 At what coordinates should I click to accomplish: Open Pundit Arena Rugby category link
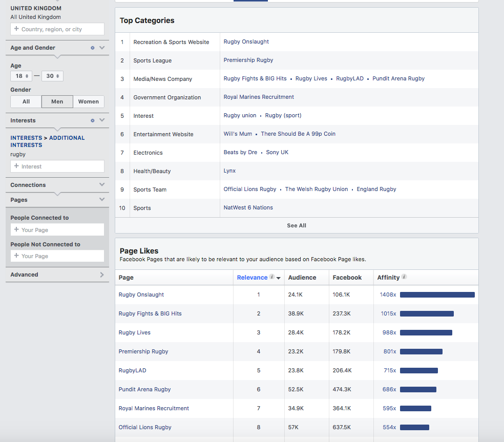[x=398, y=78]
